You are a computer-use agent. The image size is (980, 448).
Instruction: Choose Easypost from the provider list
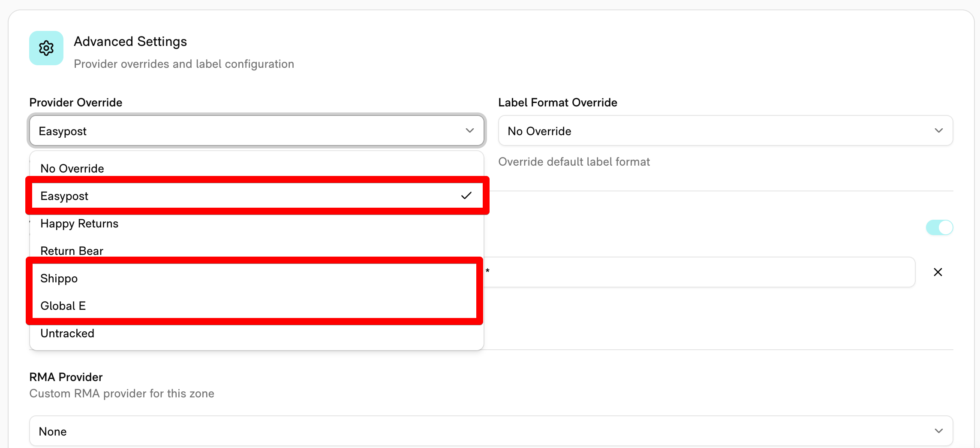tap(257, 196)
